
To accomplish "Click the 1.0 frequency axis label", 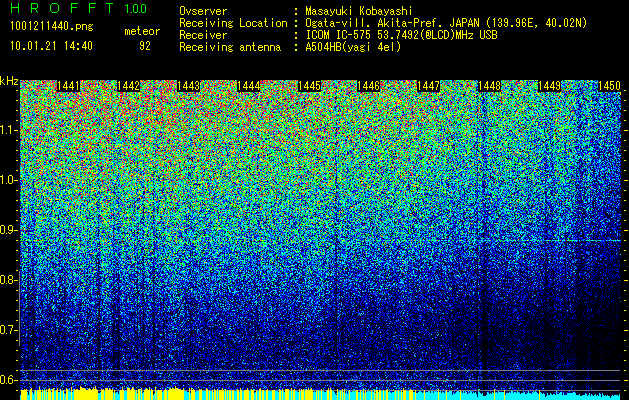I will click(9, 180).
